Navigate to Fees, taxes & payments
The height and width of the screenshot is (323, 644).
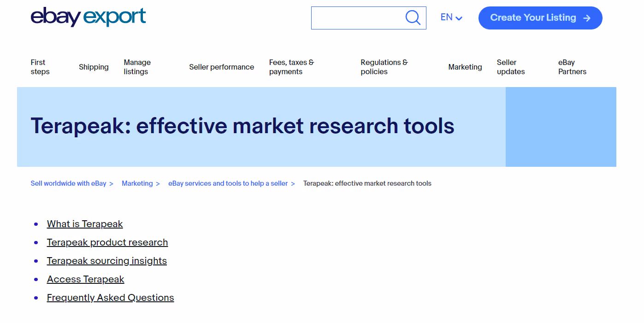point(291,67)
